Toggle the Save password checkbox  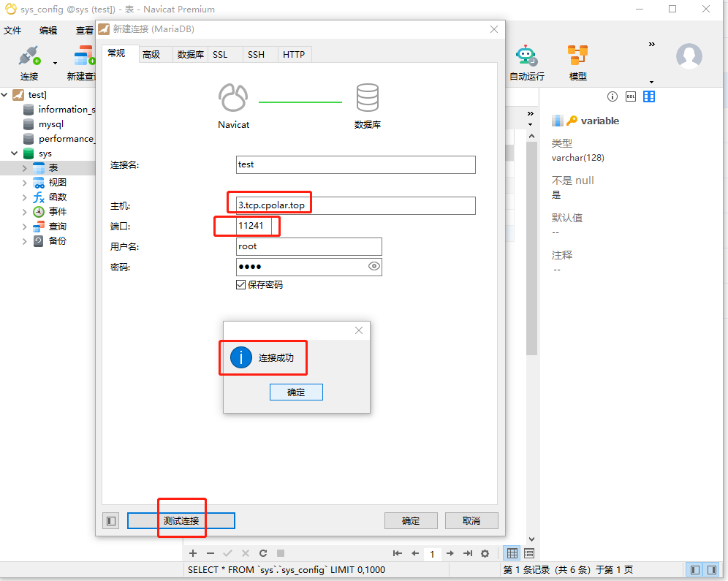click(x=240, y=284)
